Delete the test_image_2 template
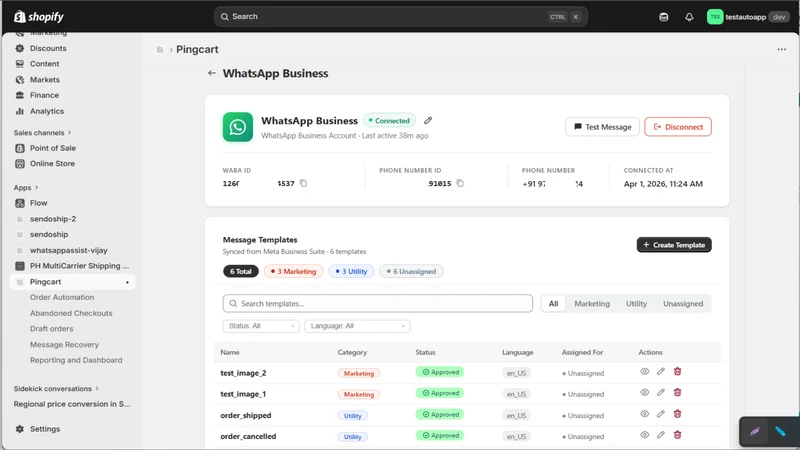 coord(677,372)
